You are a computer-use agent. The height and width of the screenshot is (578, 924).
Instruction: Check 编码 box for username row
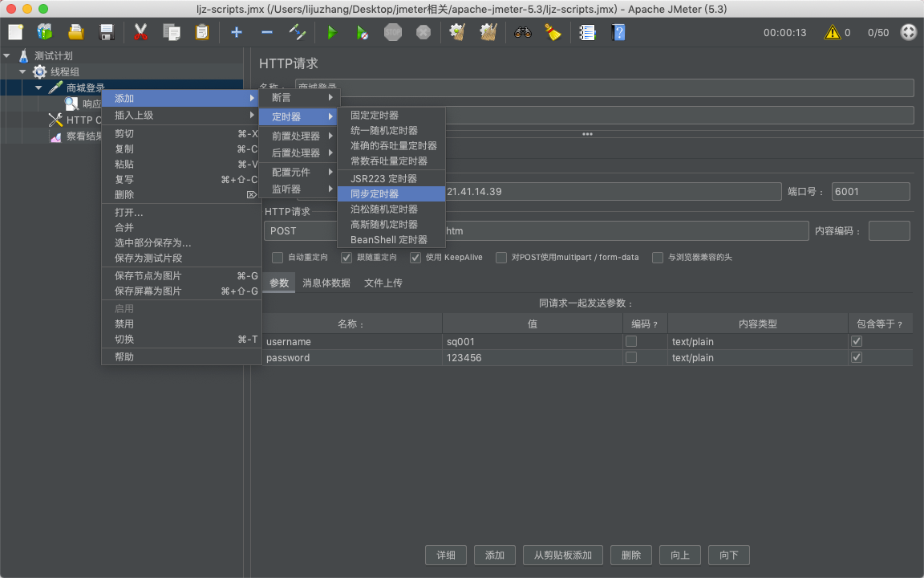tap(631, 341)
